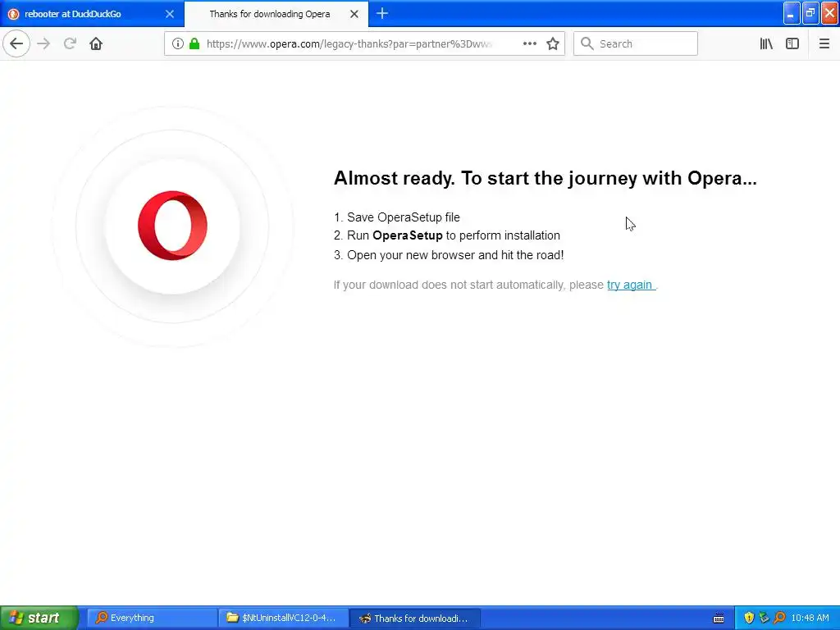Click the 'Save OperaSetup file' step text

click(x=404, y=217)
